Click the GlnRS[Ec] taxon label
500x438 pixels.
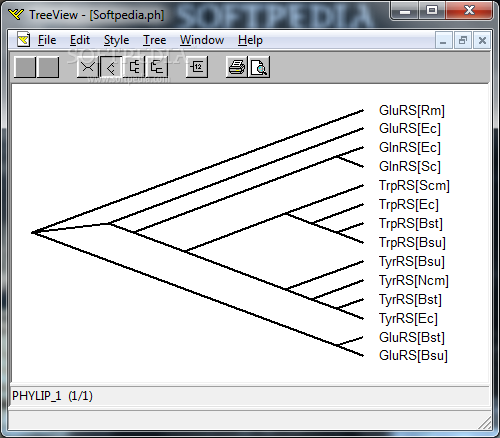pos(410,147)
